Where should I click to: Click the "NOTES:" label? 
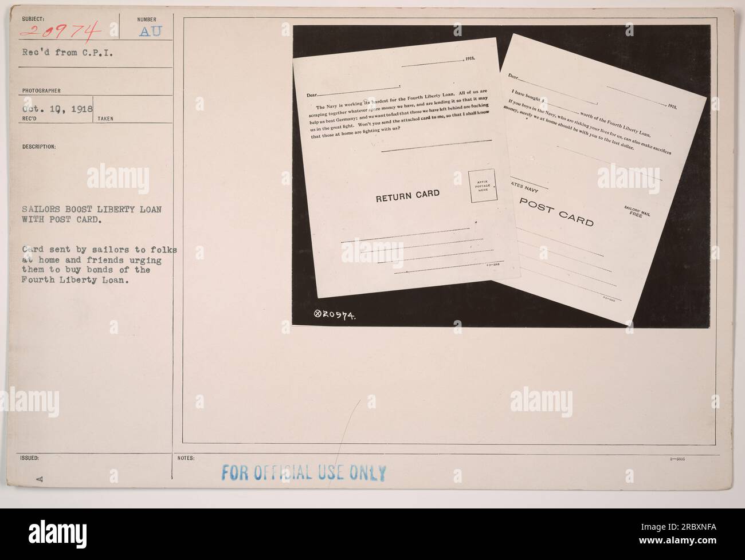tap(187, 458)
